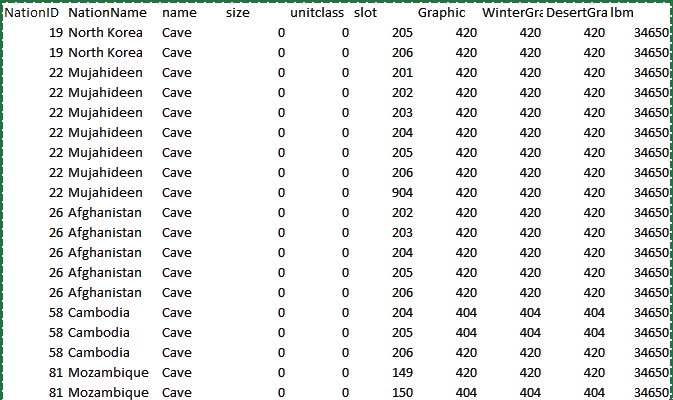Viewport: 673px width, 400px height.
Task: Select the NationName header cell
Action: click(x=107, y=14)
